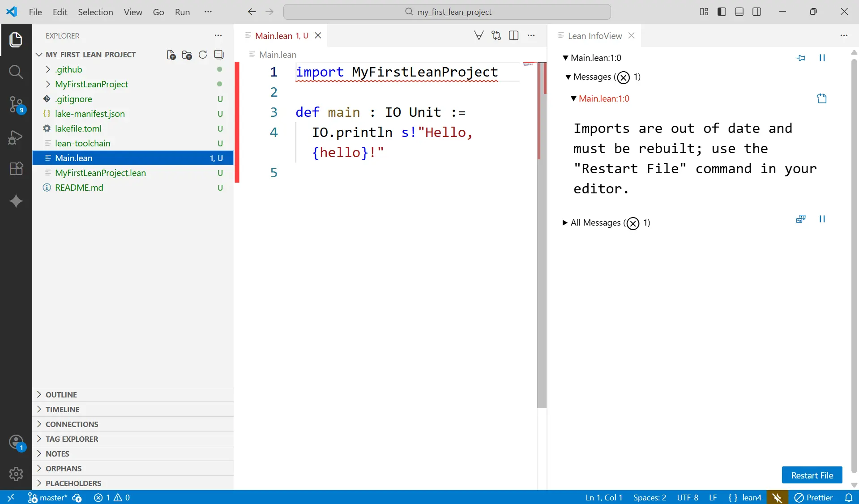Open the Selection menu
Screen dimensions: 859x504
(x=95, y=12)
